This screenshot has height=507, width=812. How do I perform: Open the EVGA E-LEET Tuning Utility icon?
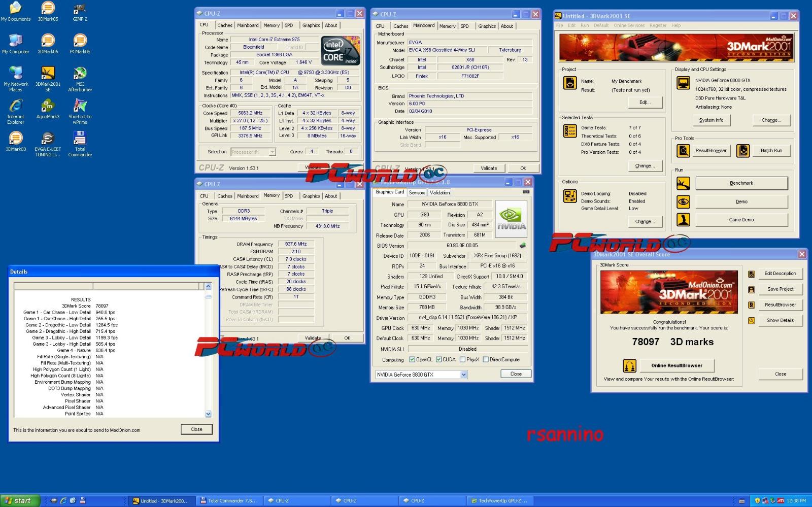pyautogui.click(x=48, y=144)
